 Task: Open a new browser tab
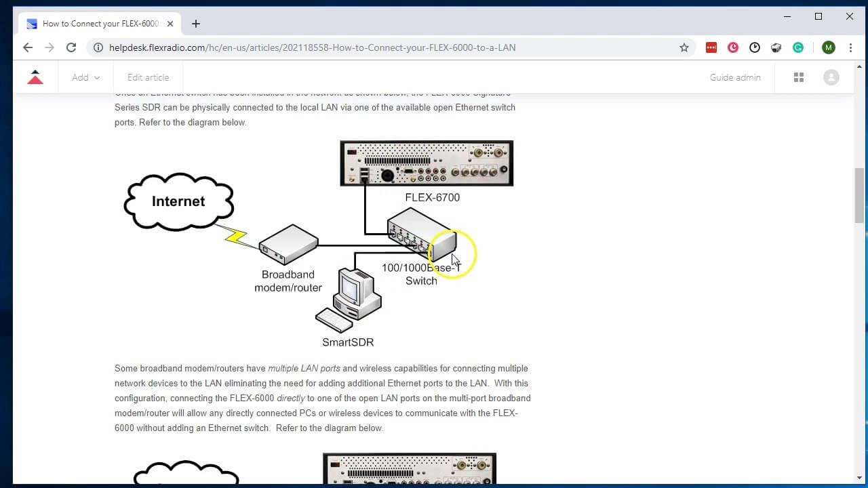point(196,24)
